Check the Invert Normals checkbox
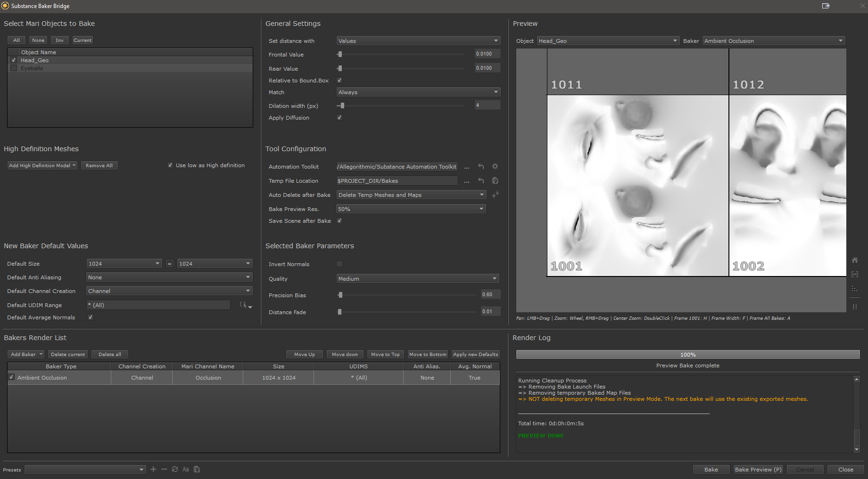The height and width of the screenshot is (479, 868). [339, 264]
